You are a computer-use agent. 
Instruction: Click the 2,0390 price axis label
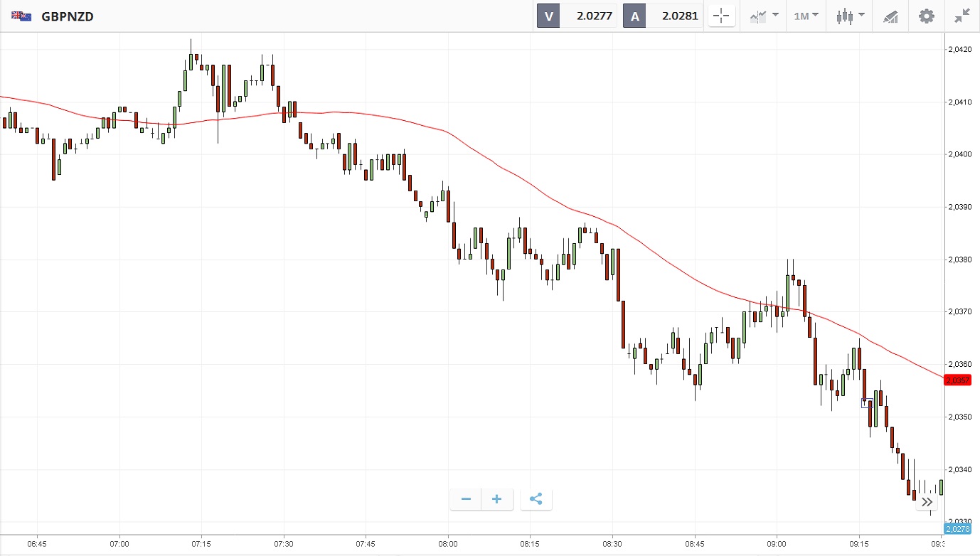coord(959,207)
